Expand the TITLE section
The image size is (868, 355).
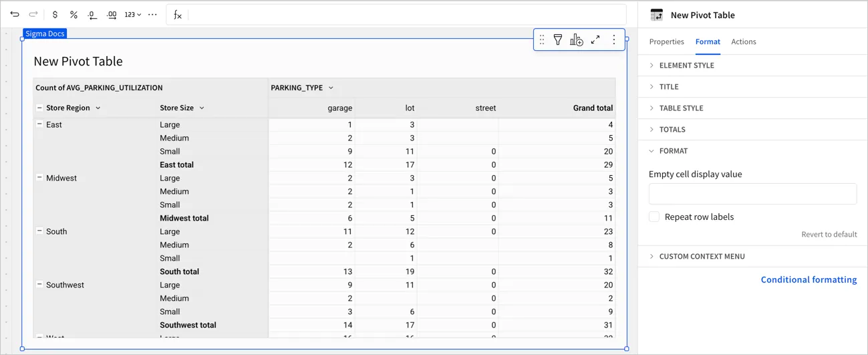pos(753,87)
